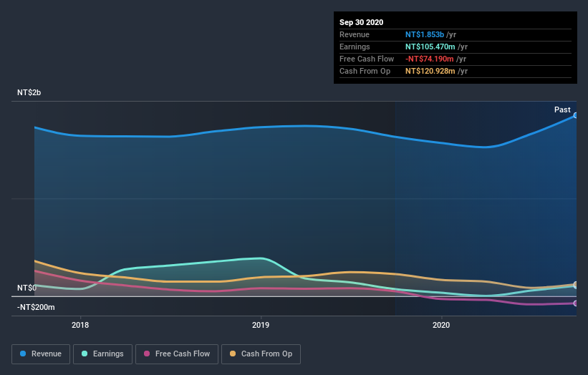Click the Free Cash Flow label in tooltip
The height and width of the screenshot is (375, 588).
coord(367,59)
